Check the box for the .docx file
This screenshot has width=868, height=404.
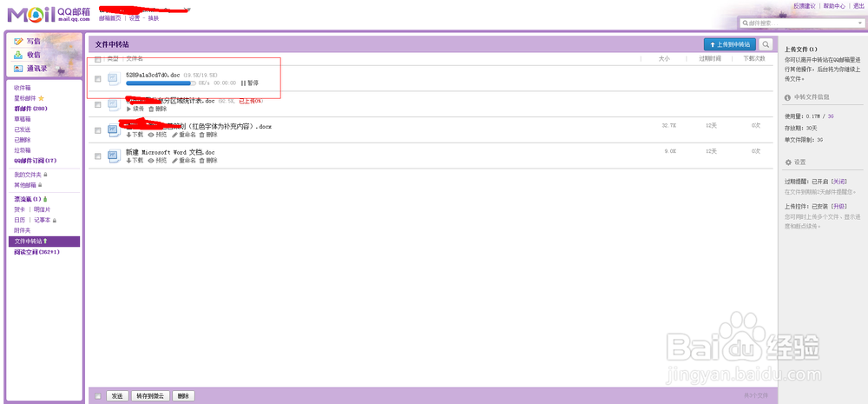[98, 130]
